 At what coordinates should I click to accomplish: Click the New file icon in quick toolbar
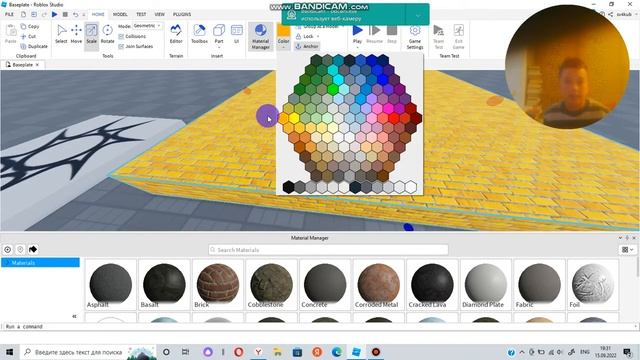(24, 14)
